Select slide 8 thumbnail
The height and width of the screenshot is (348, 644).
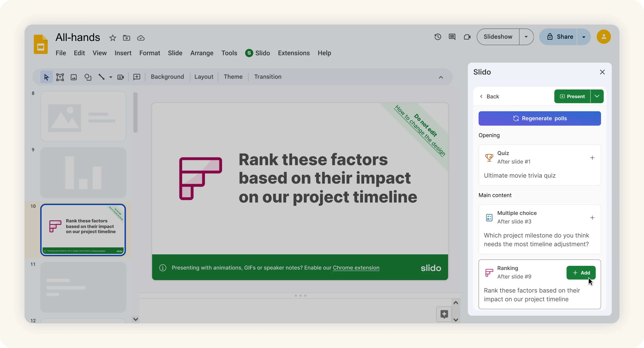pyautogui.click(x=83, y=116)
